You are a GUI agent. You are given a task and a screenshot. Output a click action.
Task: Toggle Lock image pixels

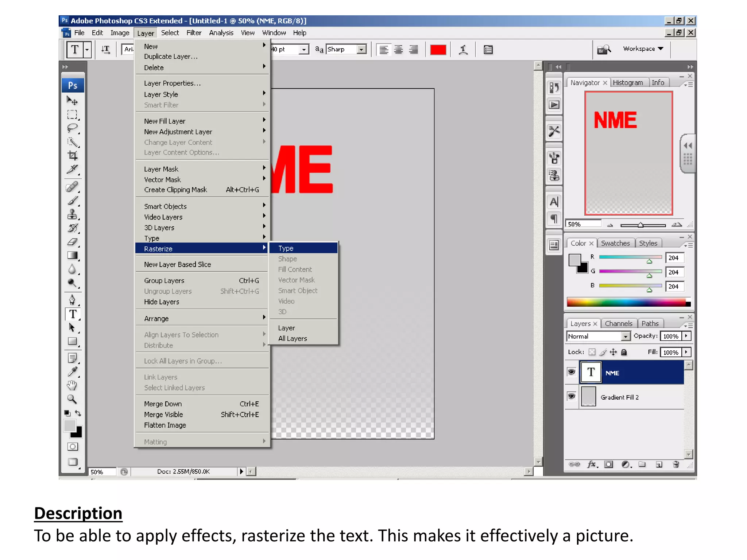(x=603, y=352)
